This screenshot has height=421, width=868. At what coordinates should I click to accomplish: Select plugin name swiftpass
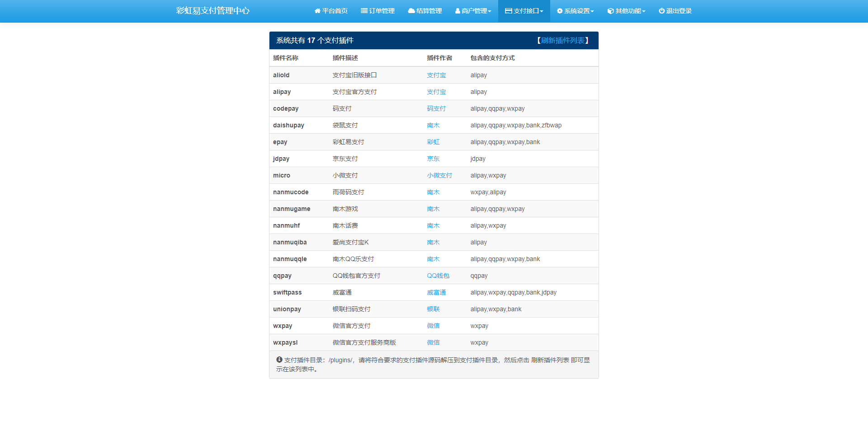pyautogui.click(x=287, y=293)
